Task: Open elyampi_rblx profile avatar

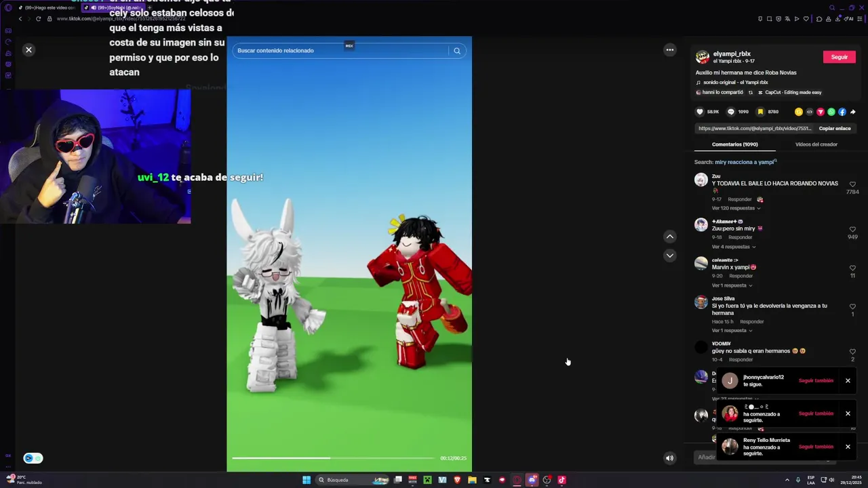Action: coord(703,57)
